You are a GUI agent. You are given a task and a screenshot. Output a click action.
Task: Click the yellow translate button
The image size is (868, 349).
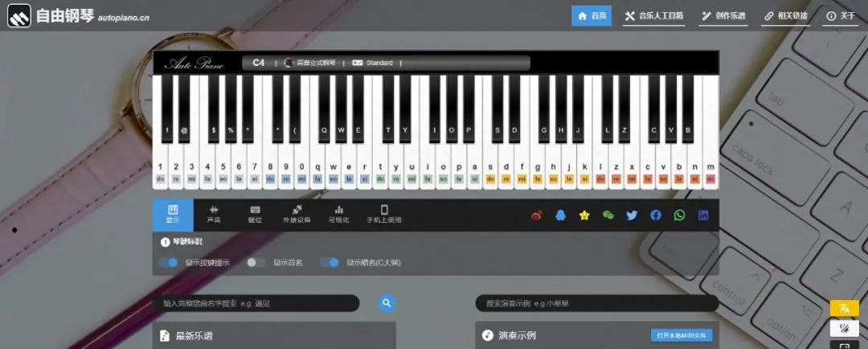click(x=844, y=308)
